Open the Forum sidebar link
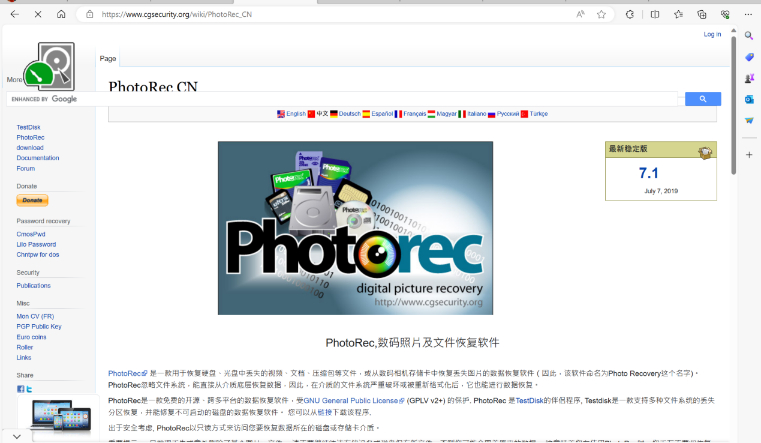Image resolution: width=761 pixels, height=443 pixels. pyautogui.click(x=26, y=168)
